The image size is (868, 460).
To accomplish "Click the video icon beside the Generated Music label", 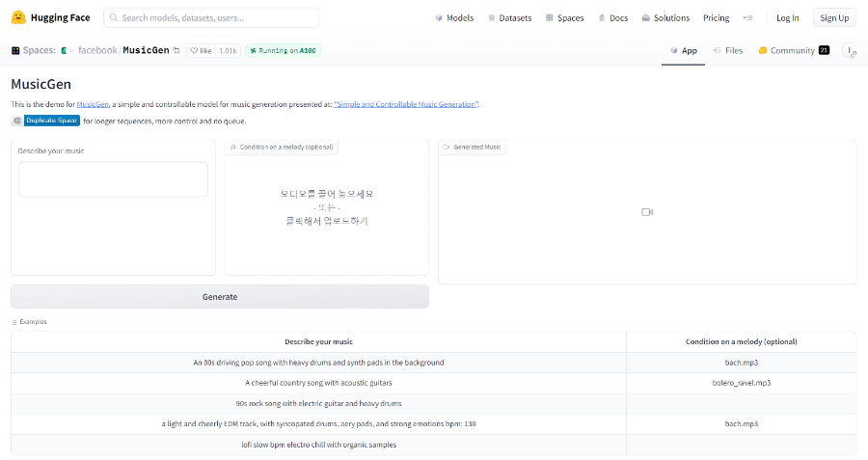I will 447,148.
